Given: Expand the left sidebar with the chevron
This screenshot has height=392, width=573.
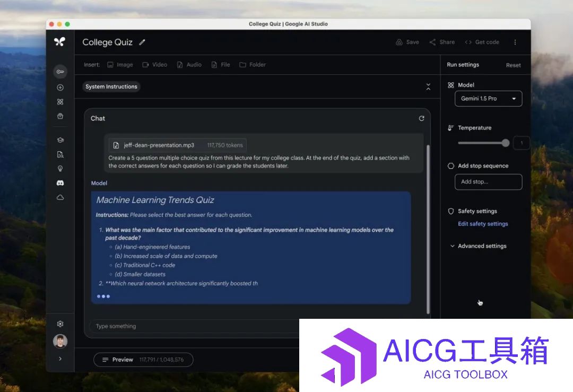Looking at the screenshot, I should [60, 359].
